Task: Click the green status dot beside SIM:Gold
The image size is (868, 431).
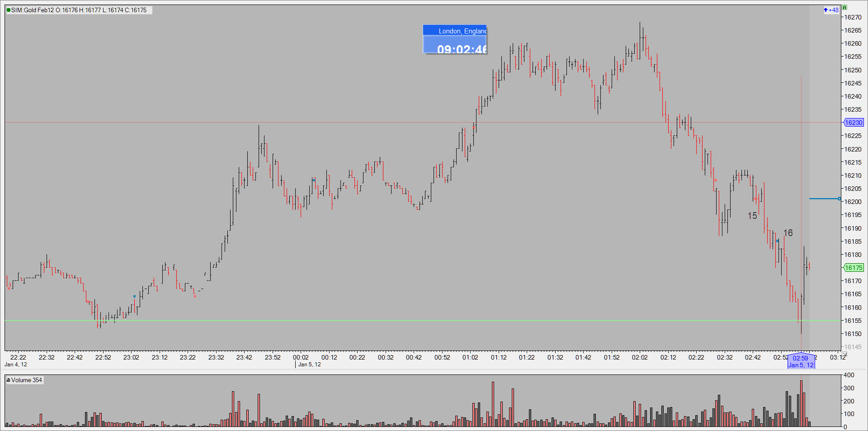Action: tap(9, 10)
